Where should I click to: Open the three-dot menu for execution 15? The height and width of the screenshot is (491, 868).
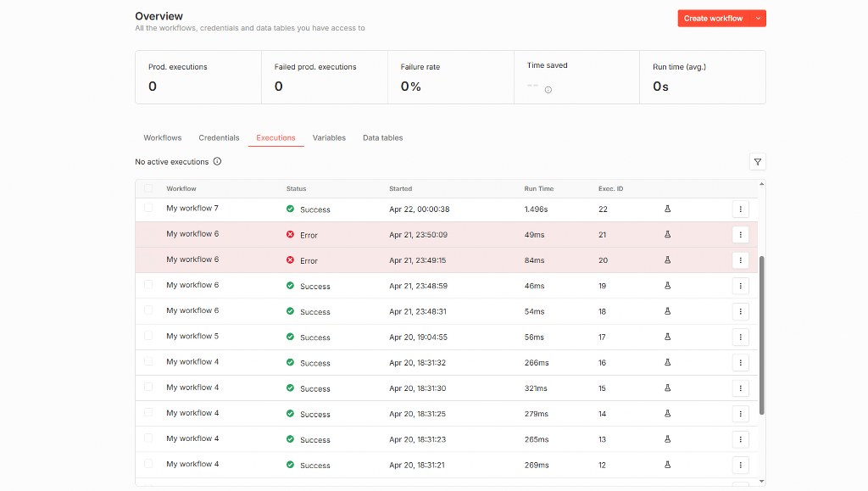point(740,388)
